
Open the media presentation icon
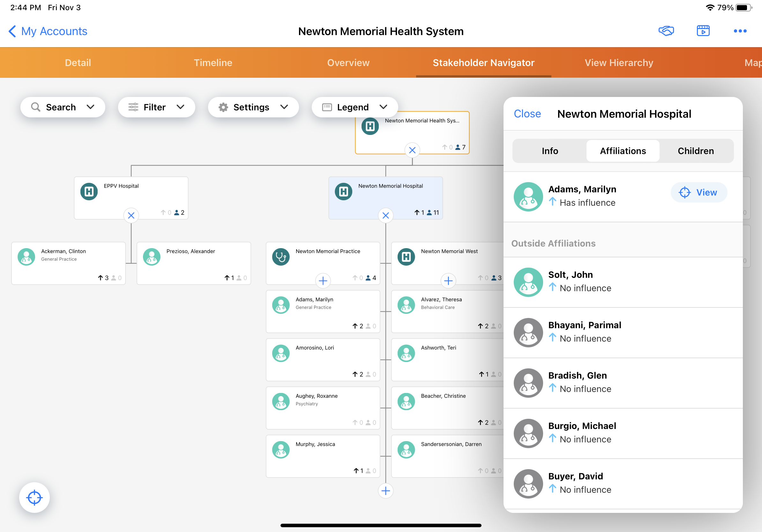[703, 31]
